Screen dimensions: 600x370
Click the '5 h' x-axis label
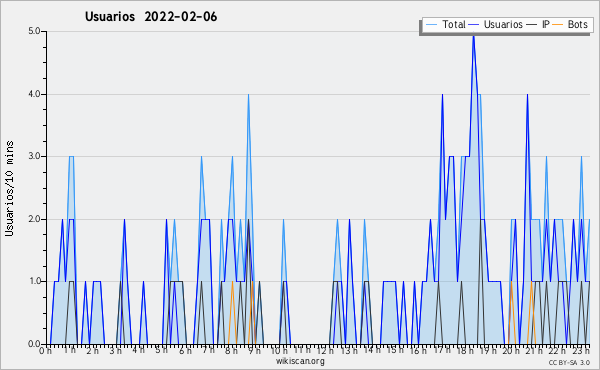pos(161,350)
